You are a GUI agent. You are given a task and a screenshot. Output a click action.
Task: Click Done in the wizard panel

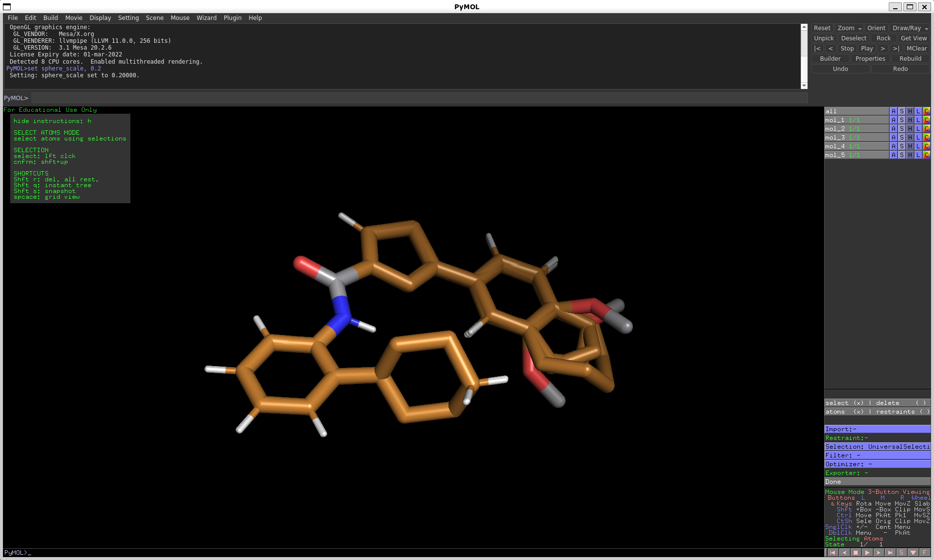pyautogui.click(x=878, y=482)
